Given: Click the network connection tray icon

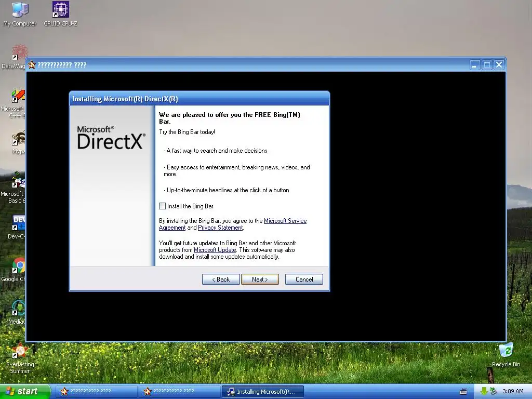Looking at the screenshot, I should coord(493,391).
